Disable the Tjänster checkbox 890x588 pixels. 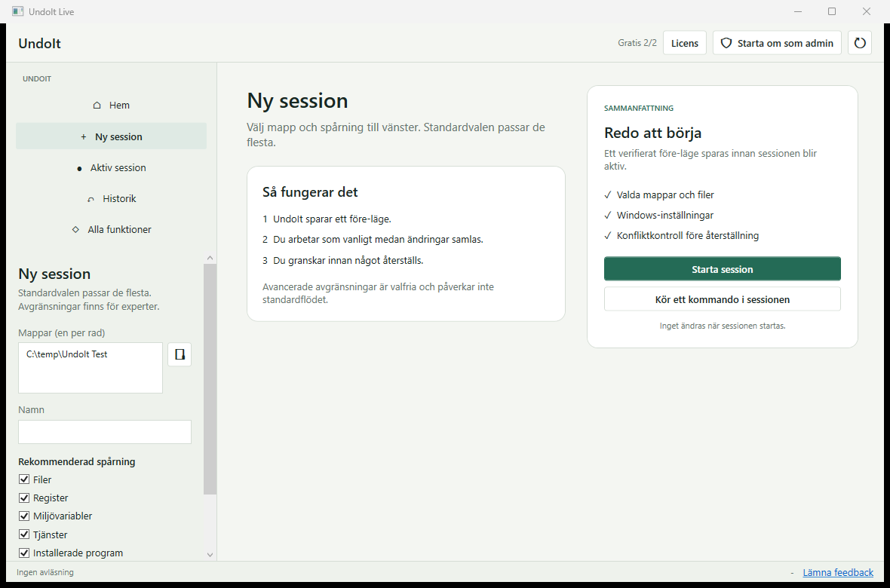click(24, 534)
